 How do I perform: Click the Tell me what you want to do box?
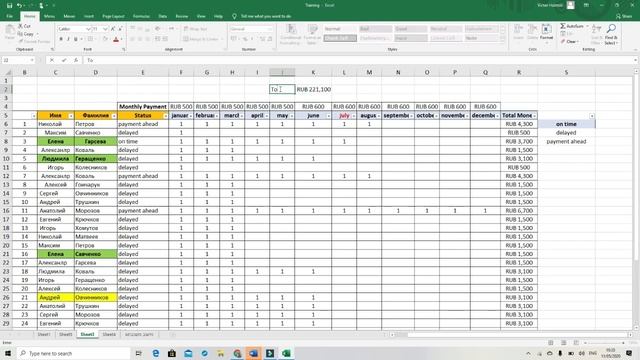coord(265,16)
